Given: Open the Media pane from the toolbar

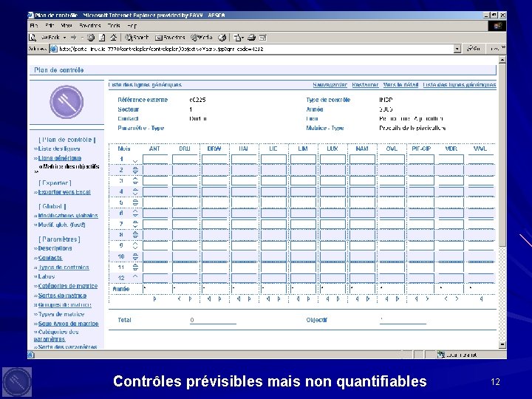Looking at the screenshot, I should coord(202,38).
